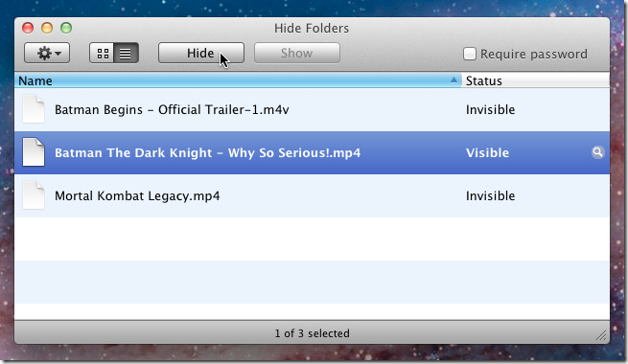Click Visible status of Dark Knight video
Screen dimensions: 628x364
click(487, 153)
